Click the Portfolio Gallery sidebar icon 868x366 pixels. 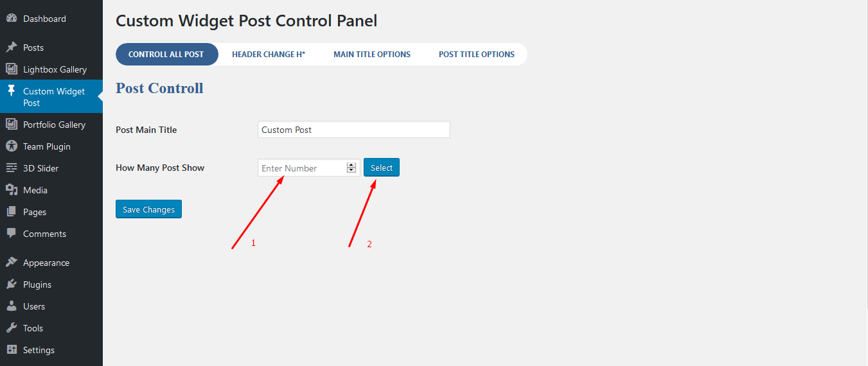12,125
